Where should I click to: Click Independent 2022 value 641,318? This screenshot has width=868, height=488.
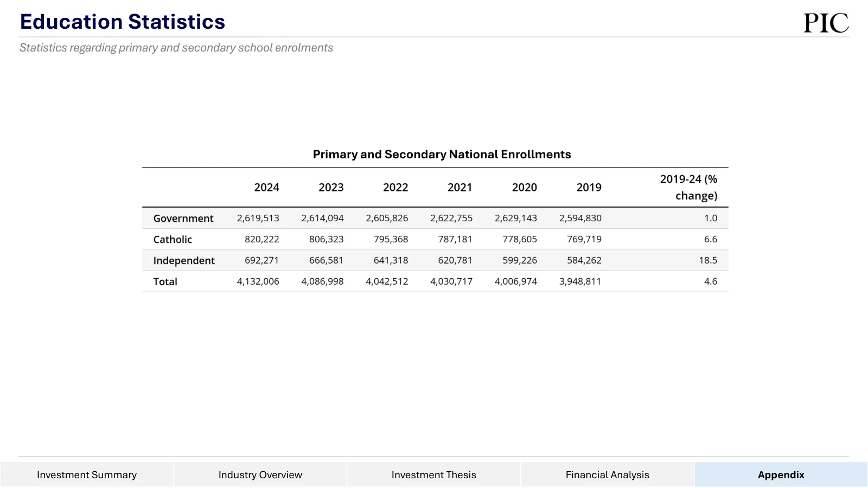click(x=391, y=260)
